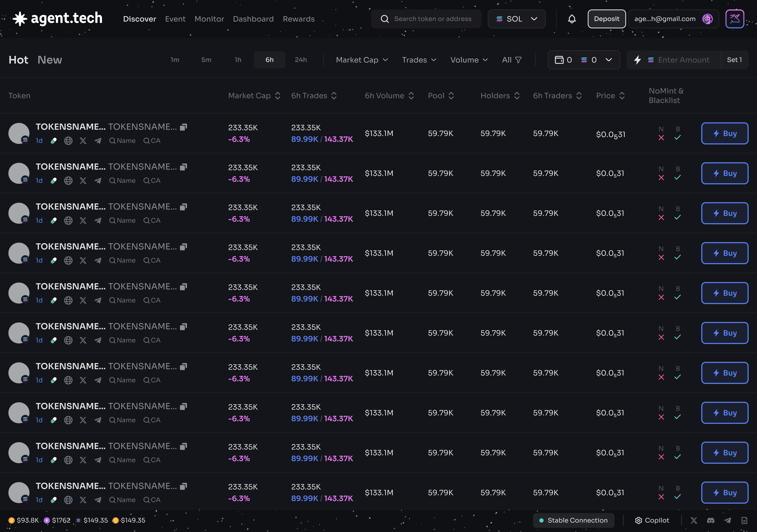Image resolution: width=757 pixels, height=532 pixels.
Task: Copy address icon beside first token name
Action: [184, 127]
